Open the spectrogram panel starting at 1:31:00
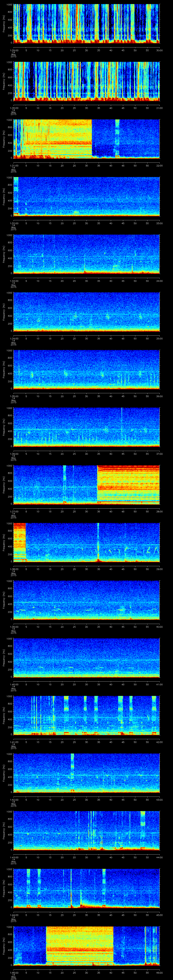The width and height of the screenshot is (173, 980). coord(86,139)
